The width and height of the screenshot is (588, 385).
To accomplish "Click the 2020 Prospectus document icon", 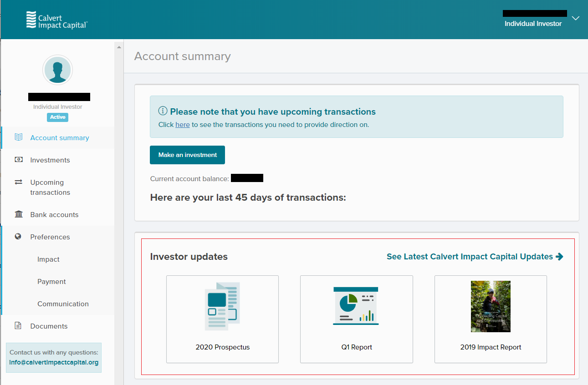I will coord(222,306).
